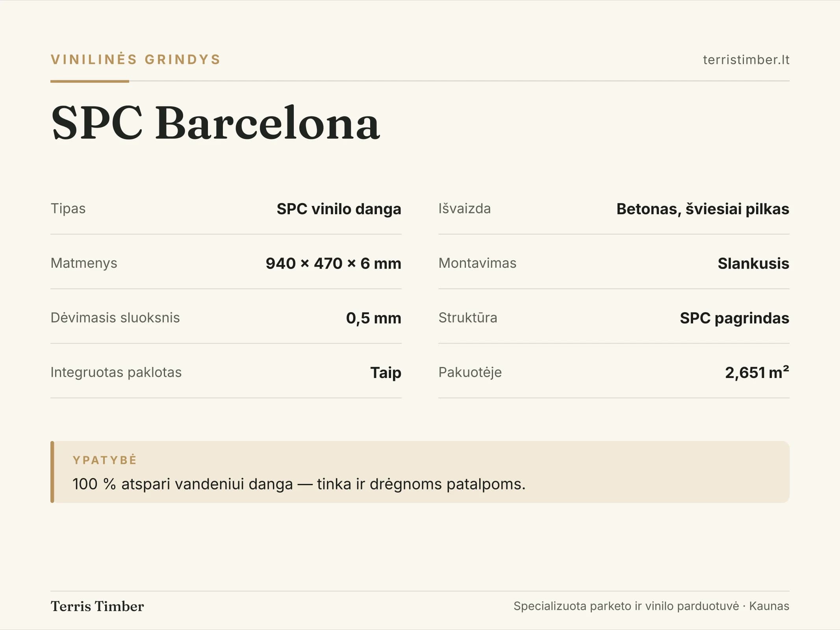
Task: Click the terristimber.lt website link
Action: (746, 59)
